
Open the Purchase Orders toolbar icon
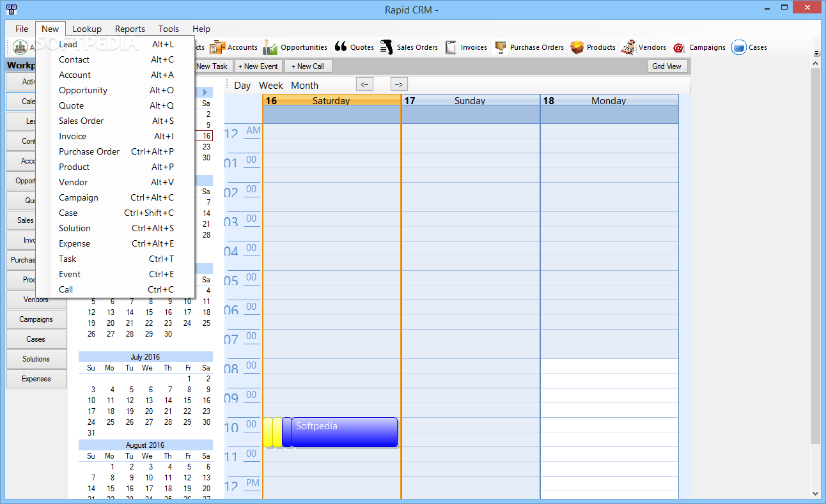(x=528, y=47)
